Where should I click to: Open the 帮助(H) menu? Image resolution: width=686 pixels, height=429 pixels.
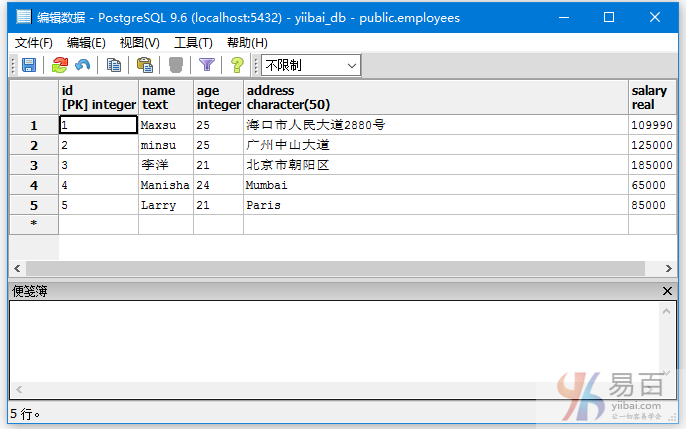pyautogui.click(x=247, y=42)
